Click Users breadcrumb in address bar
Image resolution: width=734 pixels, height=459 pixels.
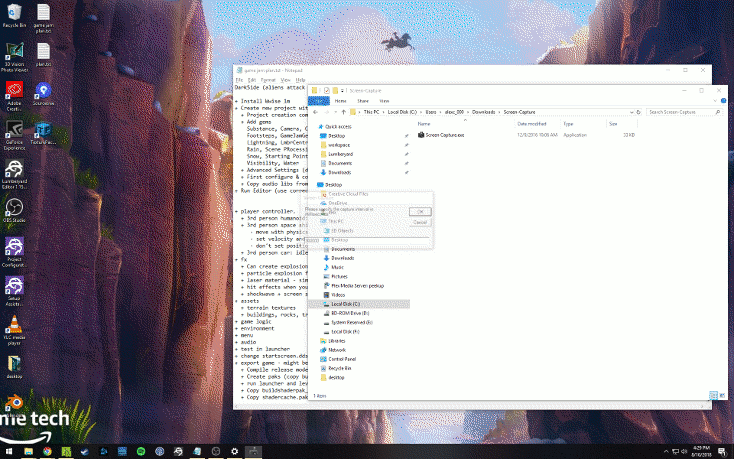(x=431, y=112)
